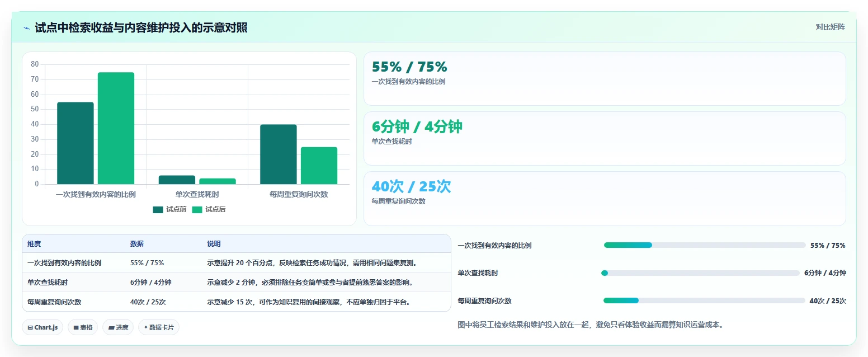This screenshot has height=357, width=868.
Task: Click the 试点前 bar for 单次查找耗时
Action: (x=177, y=180)
